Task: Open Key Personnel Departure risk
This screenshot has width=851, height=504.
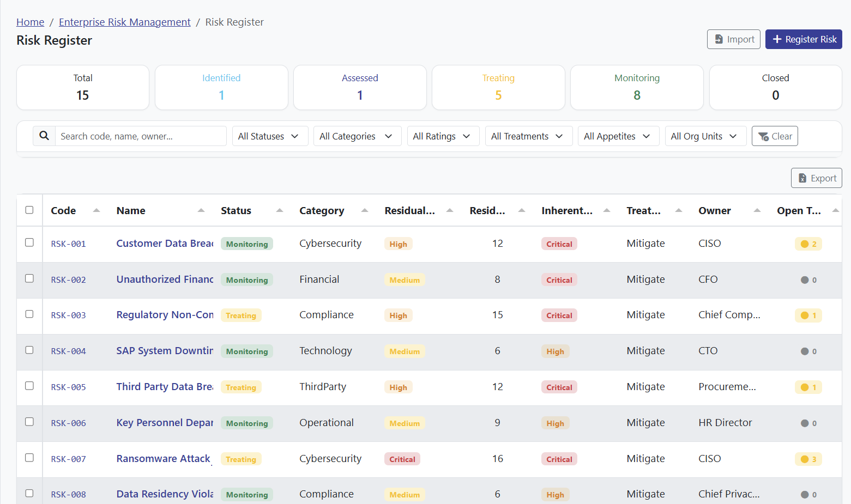Action: click(165, 423)
